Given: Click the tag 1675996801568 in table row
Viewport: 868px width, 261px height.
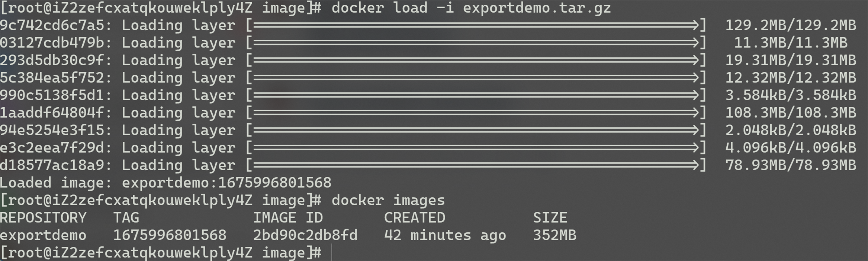Looking at the screenshot, I should [170, 235].
